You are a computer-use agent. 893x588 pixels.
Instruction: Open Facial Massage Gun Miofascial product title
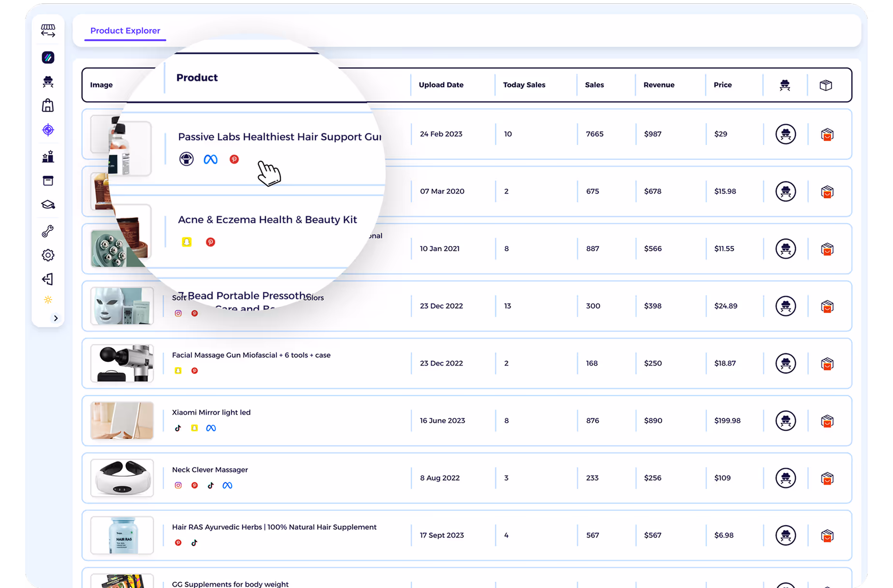[x=251, y=355]
